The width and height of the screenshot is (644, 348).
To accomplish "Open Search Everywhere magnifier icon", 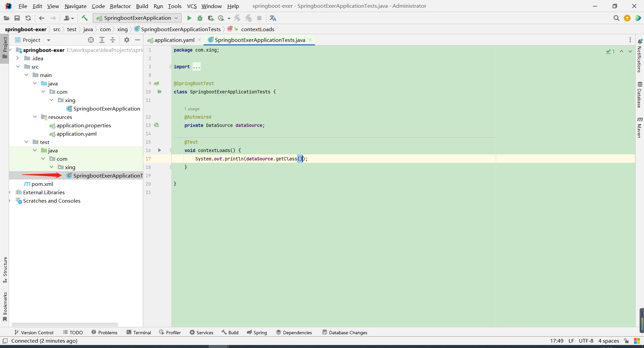I will tap(616, 18).
